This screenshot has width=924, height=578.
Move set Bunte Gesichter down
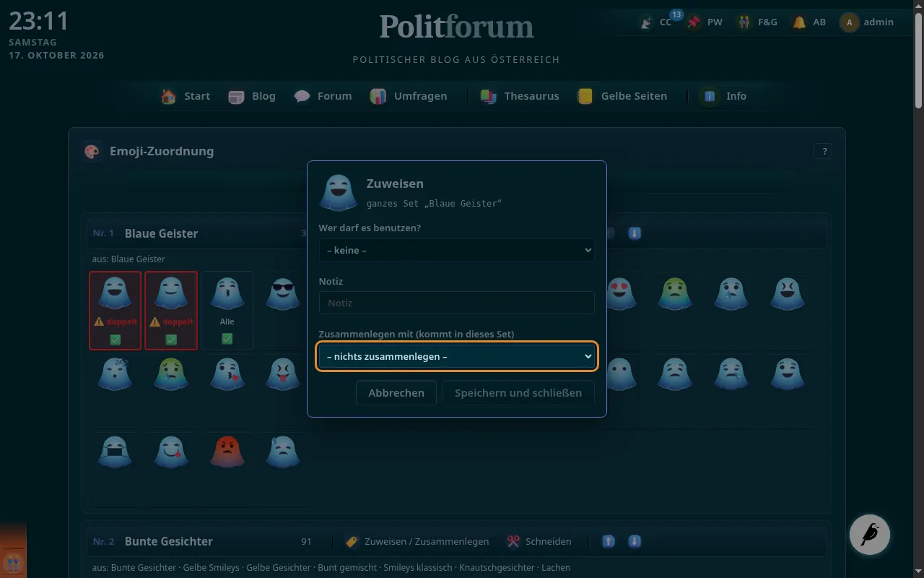635,541
